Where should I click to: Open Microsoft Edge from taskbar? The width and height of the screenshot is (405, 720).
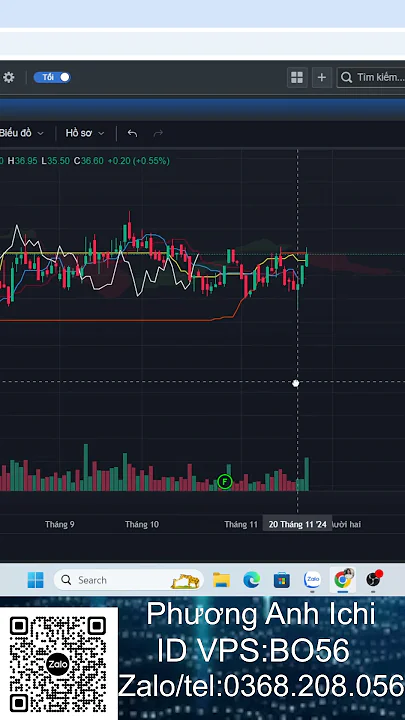[x=252, y=580]
